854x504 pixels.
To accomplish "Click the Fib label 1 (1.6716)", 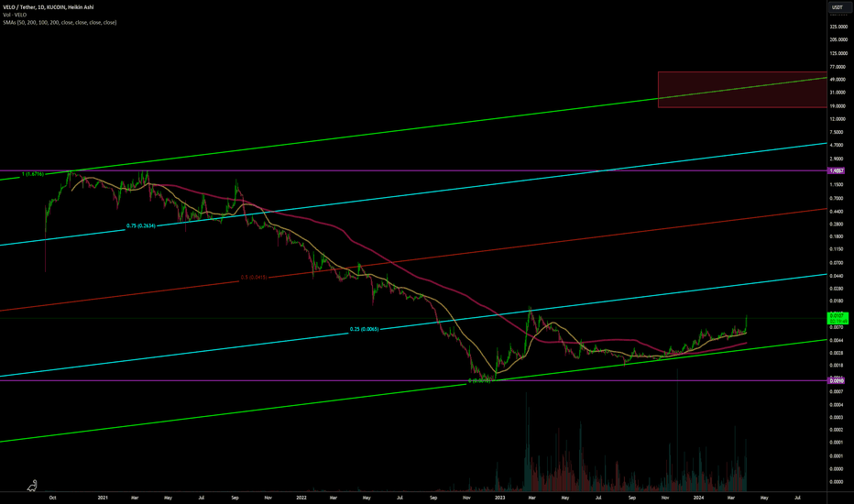I will click(x=33, y=174).
